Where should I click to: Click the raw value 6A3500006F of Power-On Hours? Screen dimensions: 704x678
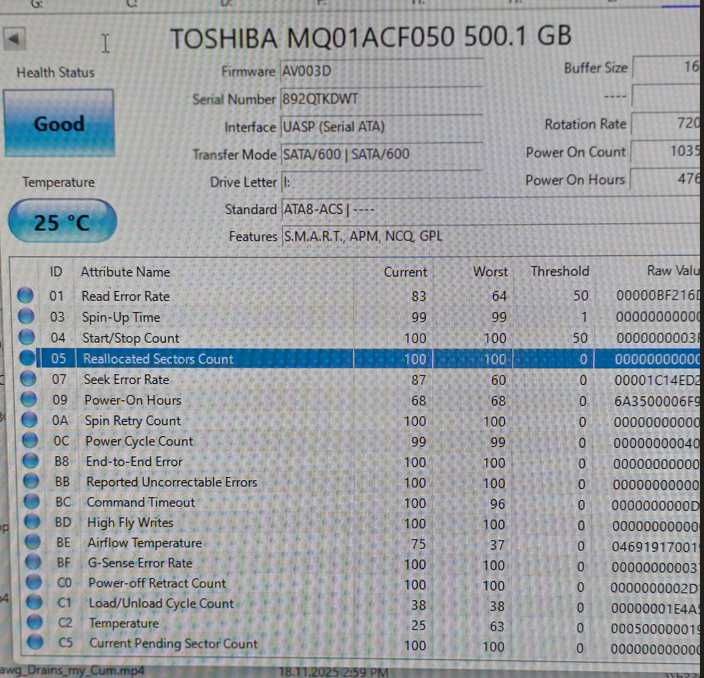tap(657, 401)
